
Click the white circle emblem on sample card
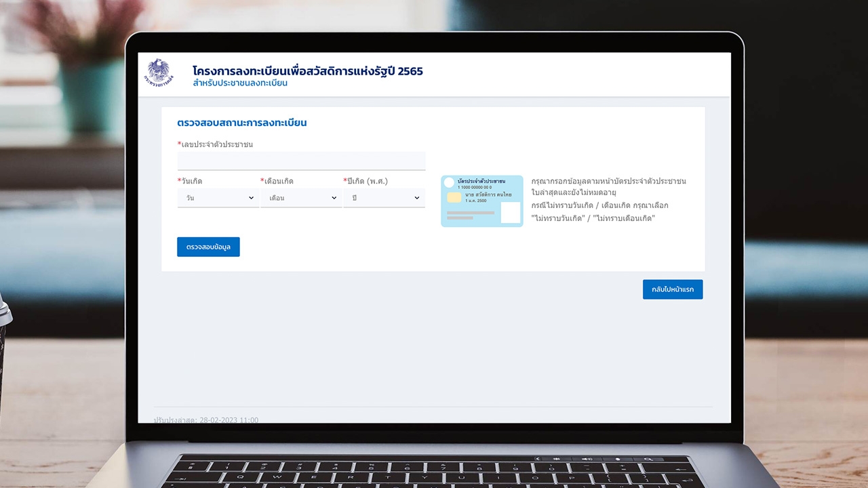(x=449, y=182)
